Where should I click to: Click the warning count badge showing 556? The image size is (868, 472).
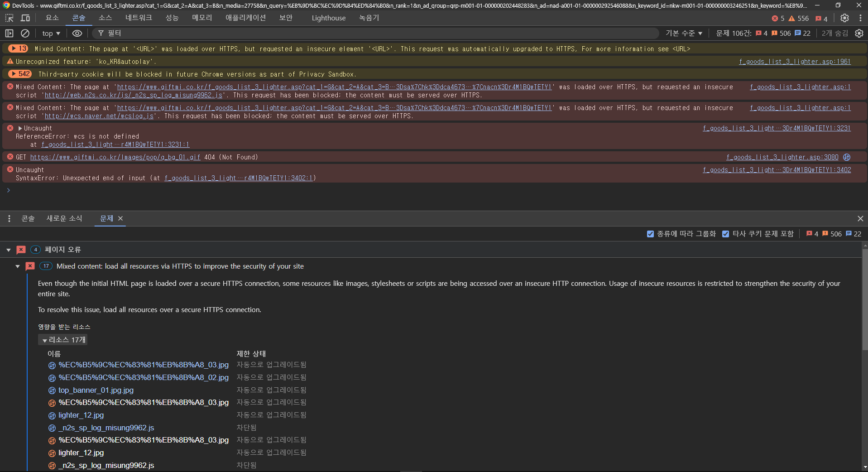coord(799,19)
